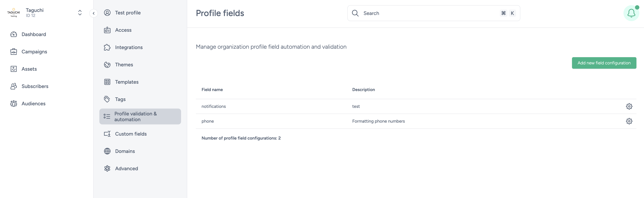Click the K shortcut badge
This screenshot has width=644, height=198.
point(512,13)
